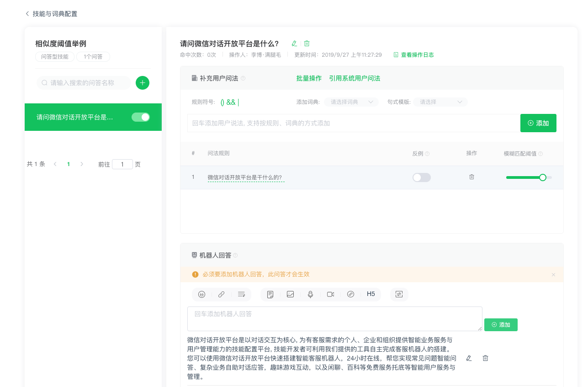Open the answer settings sliders icon

[x=399, y=294]
